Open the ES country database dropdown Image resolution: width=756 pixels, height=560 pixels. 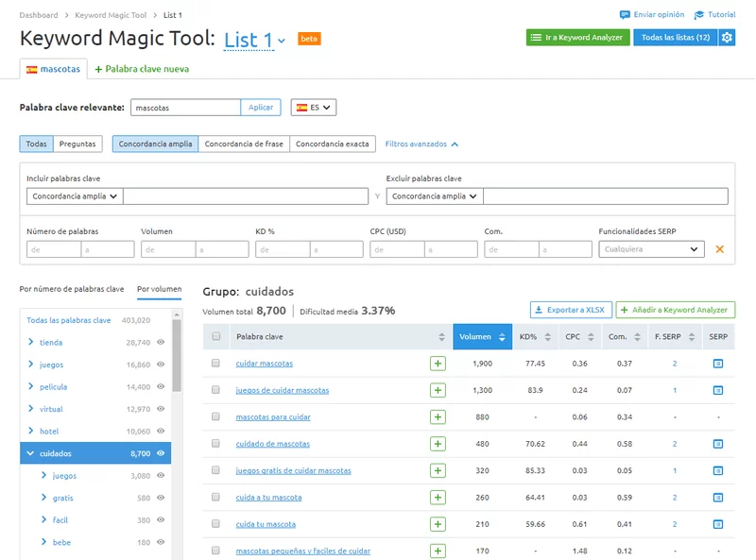314,108
